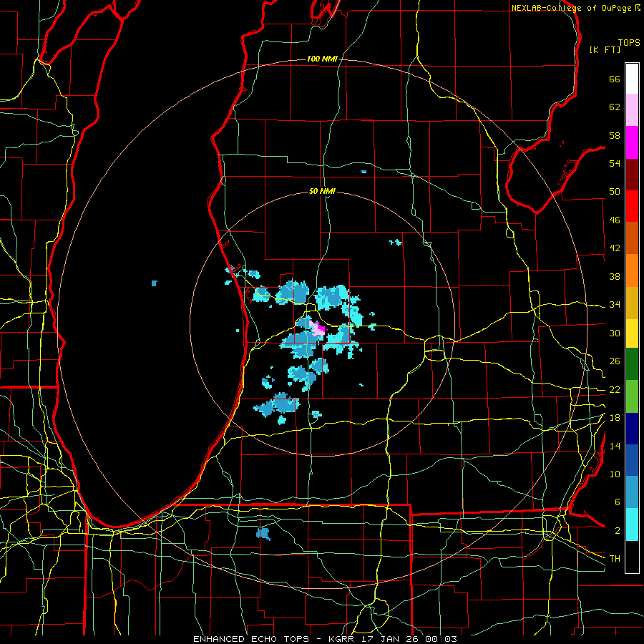Image resolution: width=644 pixels, height=644 pixels.
Task: Click the 62 legend value
Action: point(615,107)
